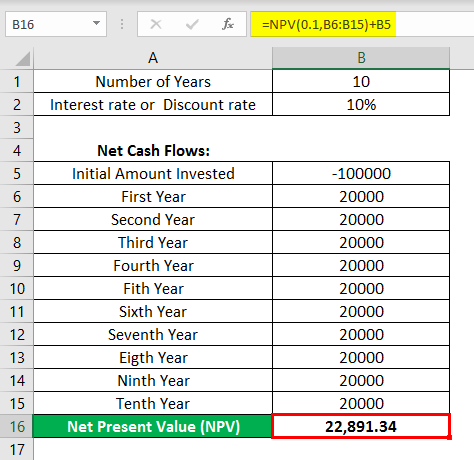Click the 'Number of Years' cell
The image size is (474, 460).
[x=153, y=81]
